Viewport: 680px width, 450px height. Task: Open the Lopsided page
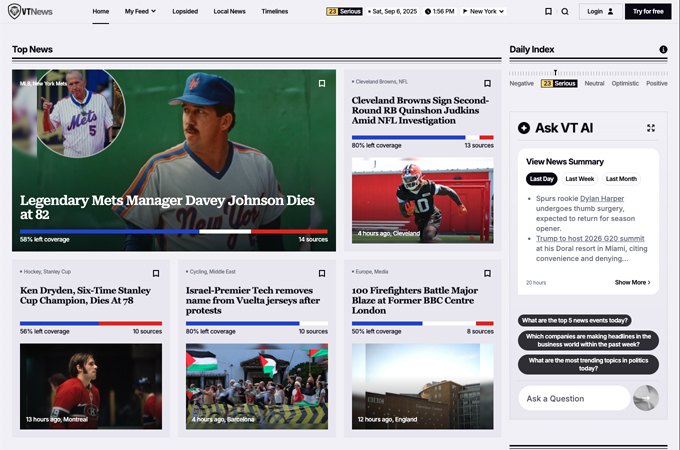point(185,11)
